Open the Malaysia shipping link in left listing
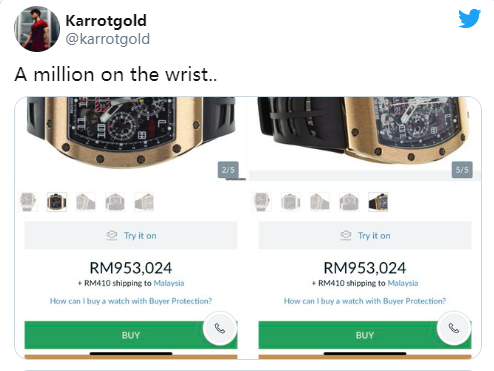The width and height of the screenshot is (494, 371). pos(169,283)
